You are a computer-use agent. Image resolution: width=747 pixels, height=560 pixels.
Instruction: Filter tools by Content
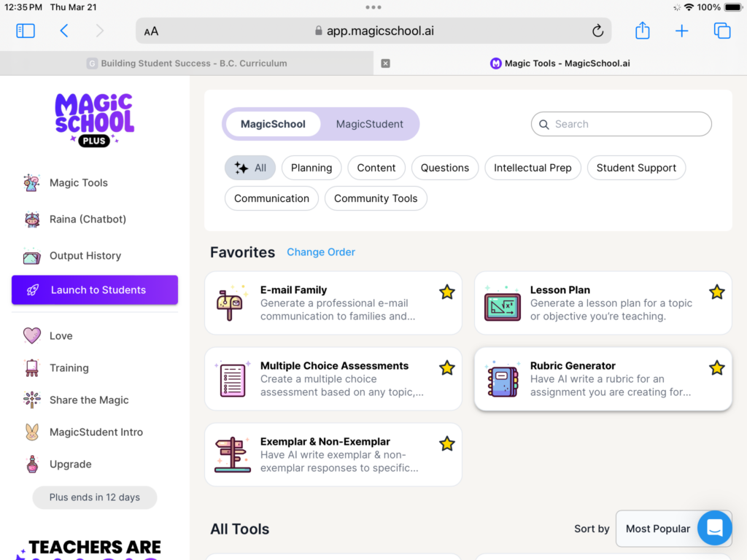click(x=376, y=168)
